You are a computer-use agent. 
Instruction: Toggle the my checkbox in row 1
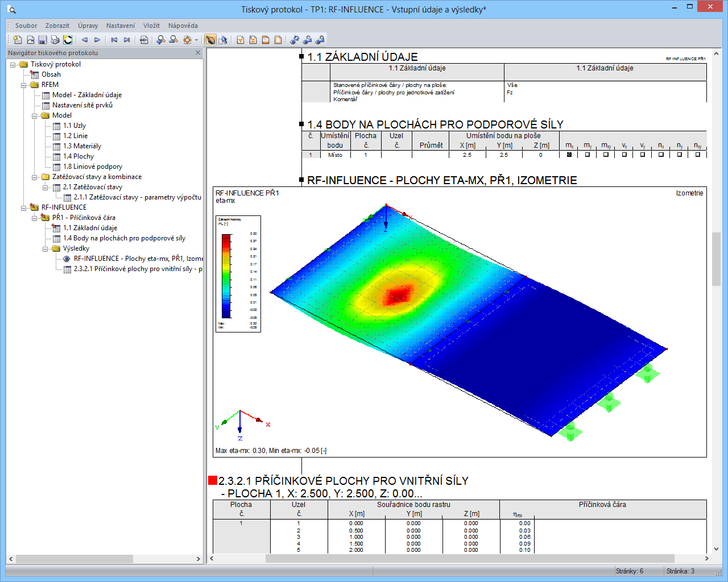(x=588, y=155)
